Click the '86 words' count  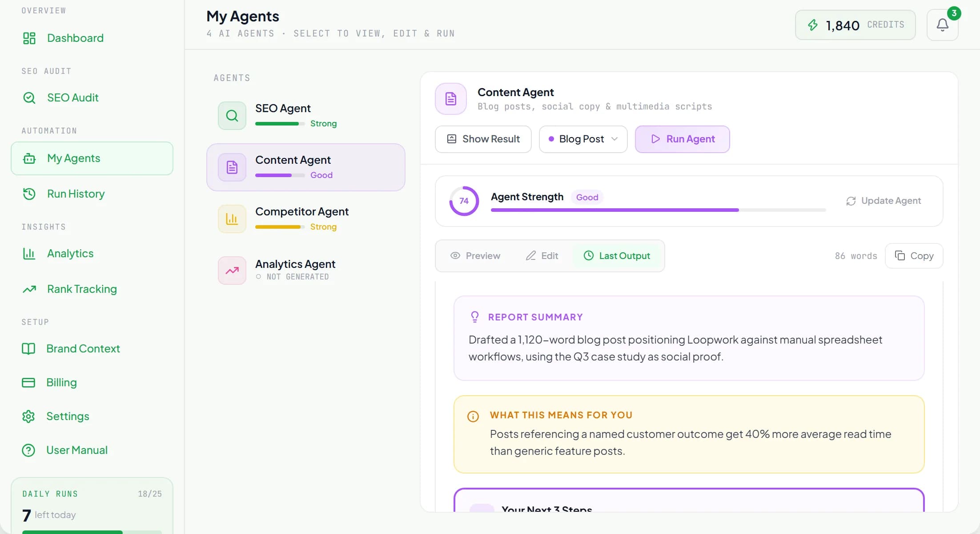tap(856, 256)
